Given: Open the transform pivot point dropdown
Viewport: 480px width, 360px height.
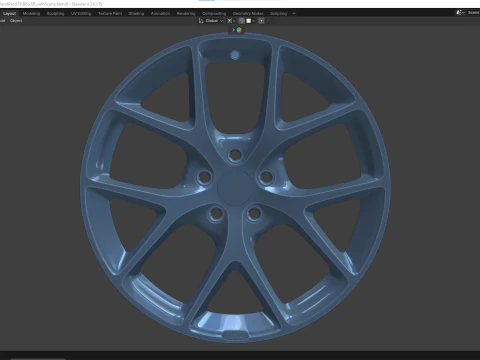Looking at the screenshot, I should click(x=231, y=21).
